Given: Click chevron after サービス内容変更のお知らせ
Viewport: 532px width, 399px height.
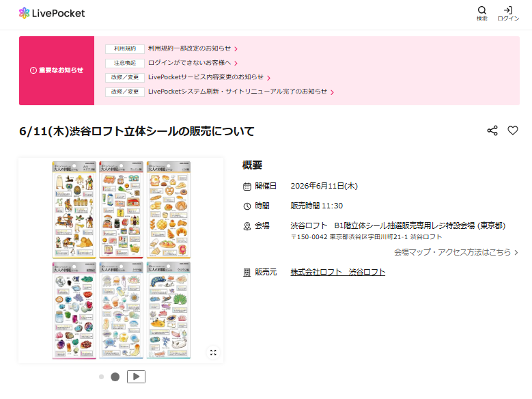Looking at the screenshot, I should pos(268,78).
